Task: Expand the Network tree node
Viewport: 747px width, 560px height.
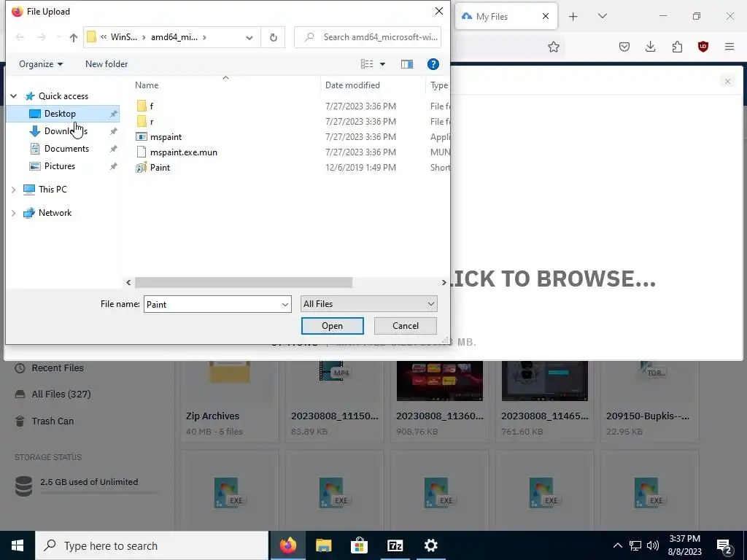Action: coord(14,213)
